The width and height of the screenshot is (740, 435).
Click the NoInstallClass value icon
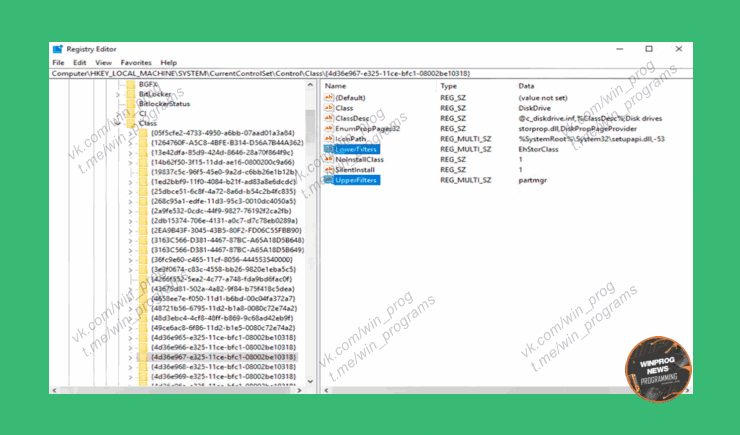(x=329, y=159)
